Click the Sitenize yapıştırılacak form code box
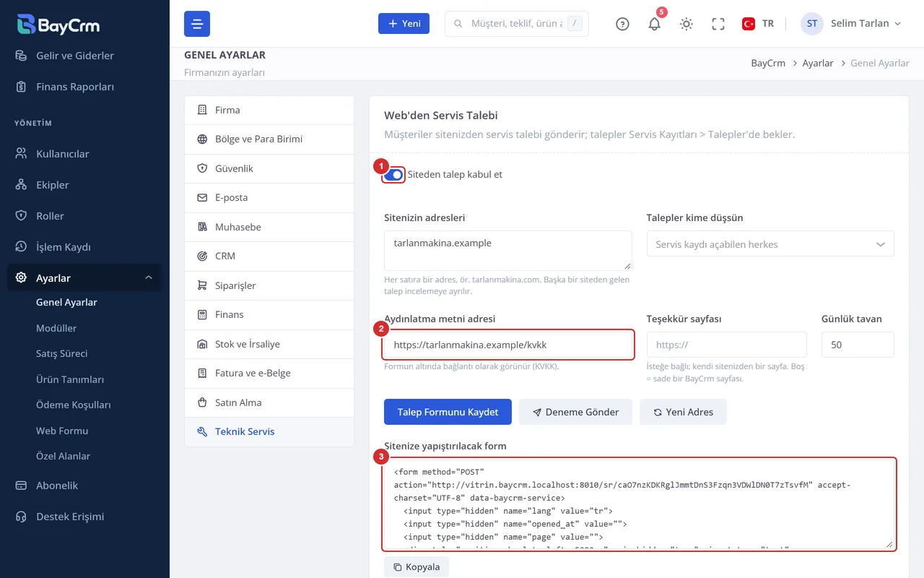The width and height of the screenshot is (924, 578). 640,504
